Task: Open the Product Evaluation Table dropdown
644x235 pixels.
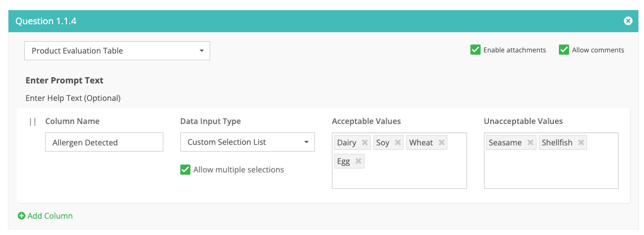Action: click(117, 51)
